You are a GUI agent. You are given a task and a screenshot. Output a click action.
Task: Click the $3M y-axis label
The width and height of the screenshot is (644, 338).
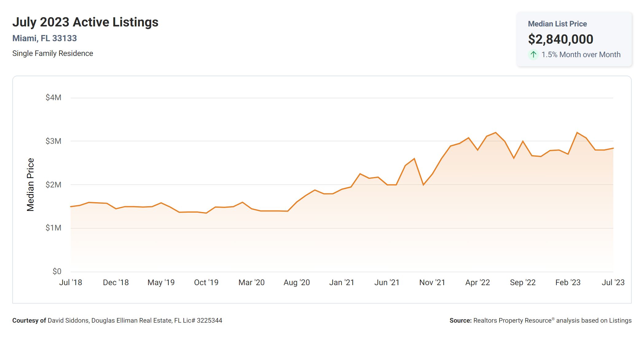tap(53, 141)
